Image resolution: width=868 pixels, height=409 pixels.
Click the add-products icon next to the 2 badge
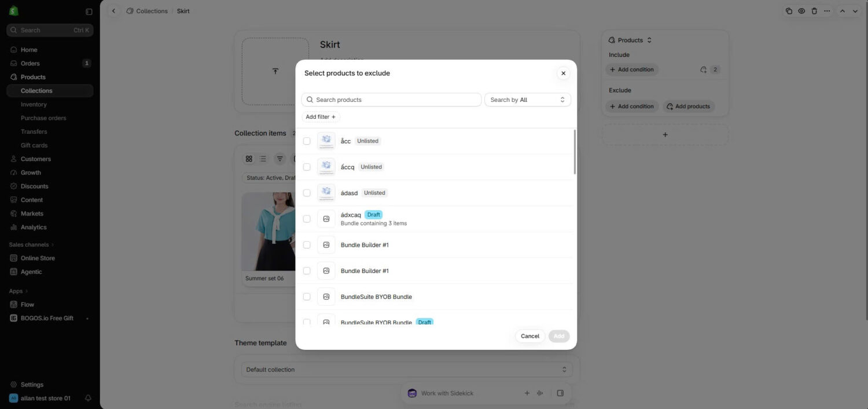703,70
